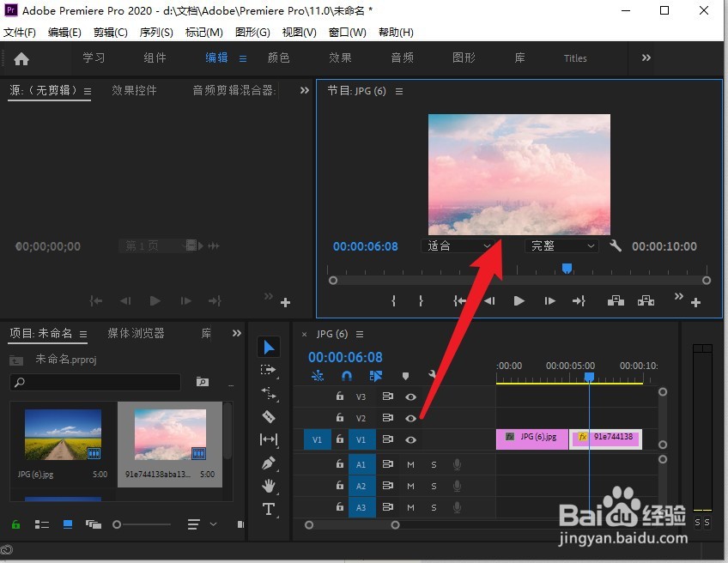Add a marker in the timeline
The image size is (728, 563).
click(405, 376)
